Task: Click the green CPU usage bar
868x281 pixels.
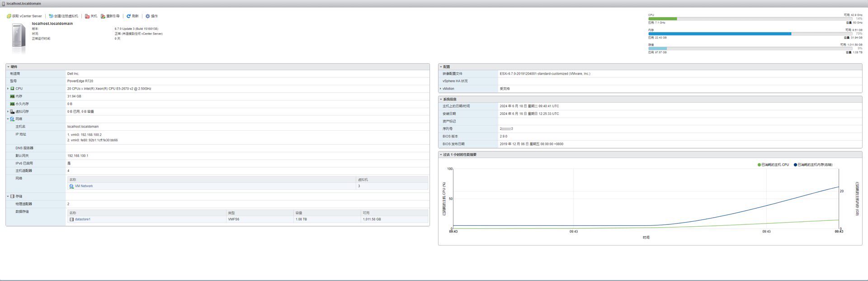Action: (x=662, y=19)
